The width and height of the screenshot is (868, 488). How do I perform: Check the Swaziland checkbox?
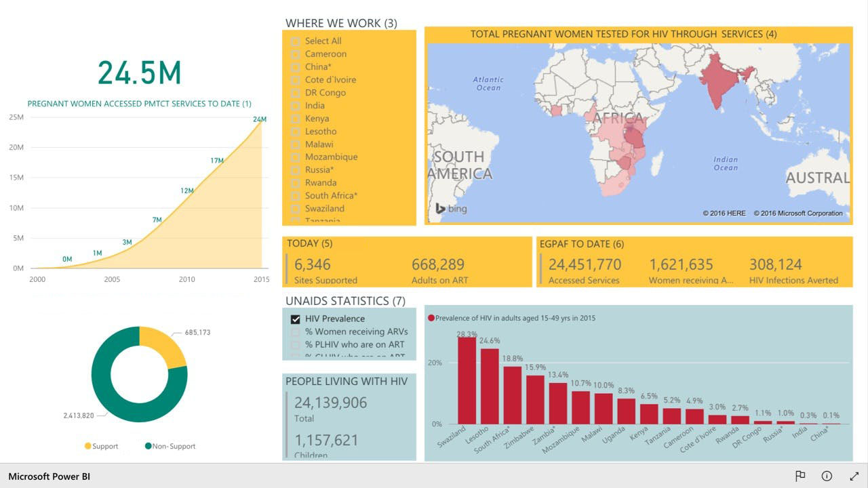(296, 209)
